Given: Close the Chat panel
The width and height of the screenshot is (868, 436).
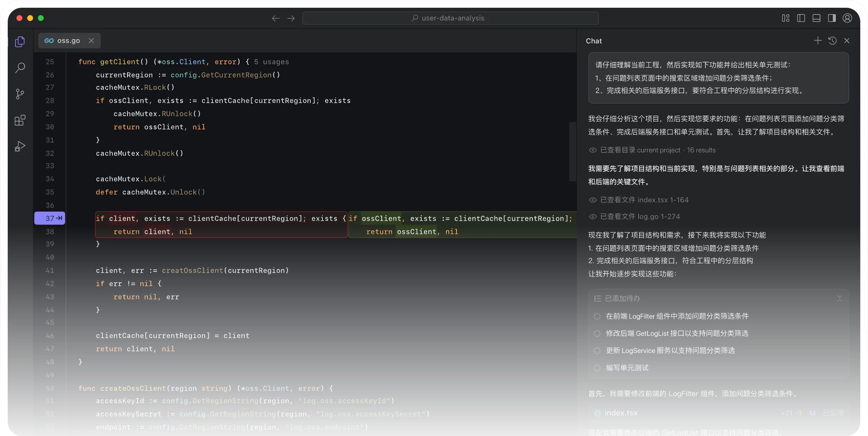Looking at the screenshot, I should pos(847,41).
